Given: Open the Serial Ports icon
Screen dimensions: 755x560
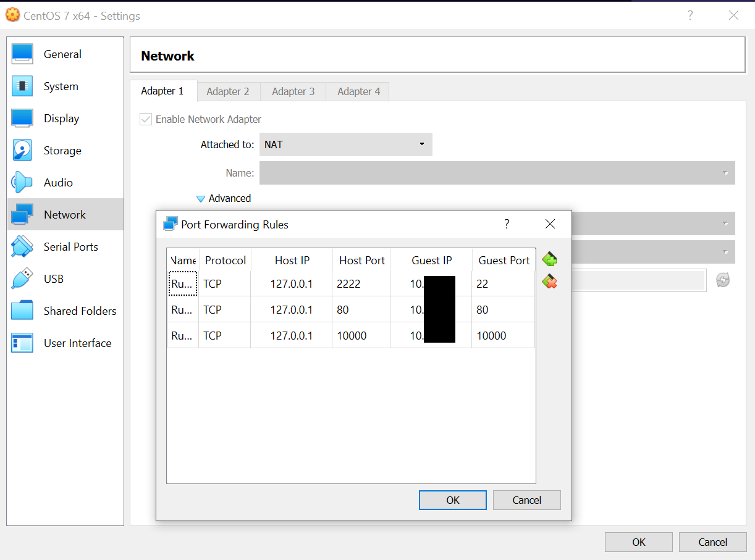Looking at the screenshot, I should coord(22,247).
